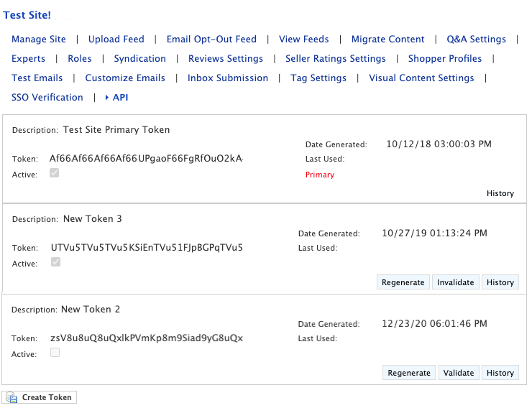Image resolution: width=532 pixels, height=408 pixels.
Task: Click the Create Token page icon
Action: pos(12,397)
